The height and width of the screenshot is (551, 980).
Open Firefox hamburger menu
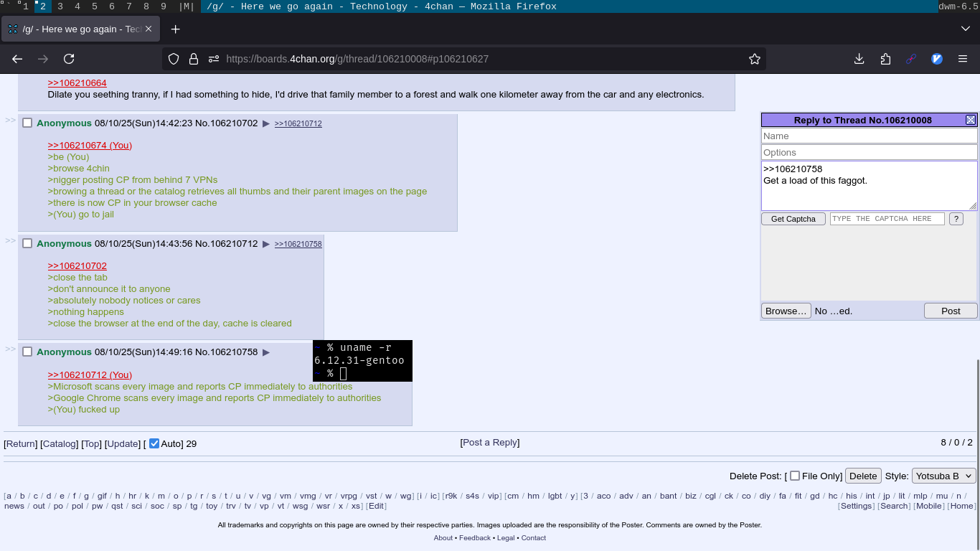pos(963,59)
